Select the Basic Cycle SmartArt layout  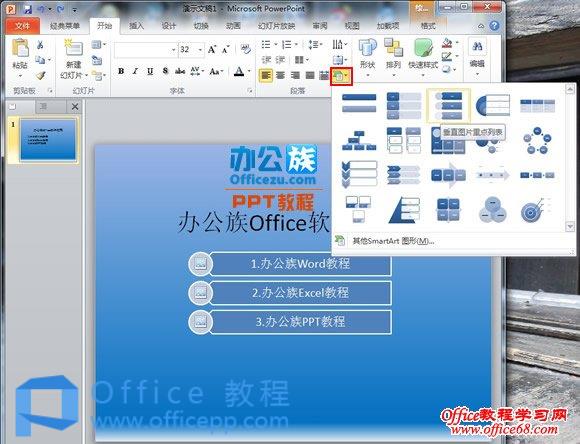(537, 141)
